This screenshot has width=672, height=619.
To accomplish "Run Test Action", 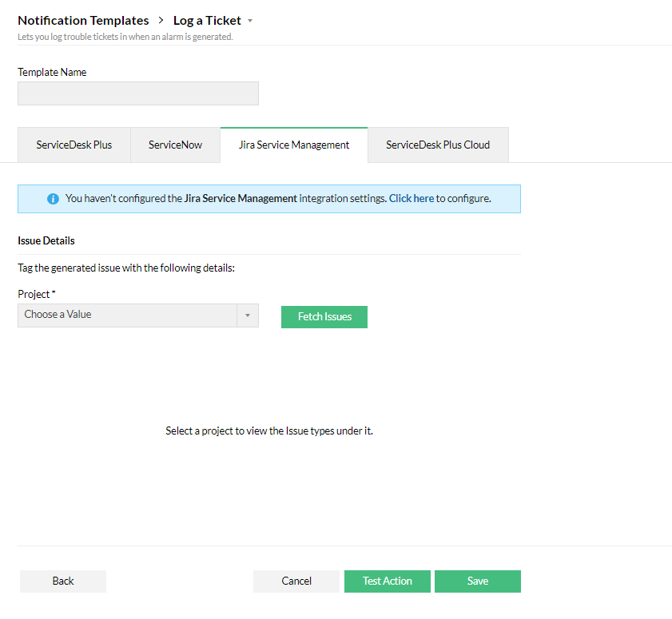I will 388,581.
